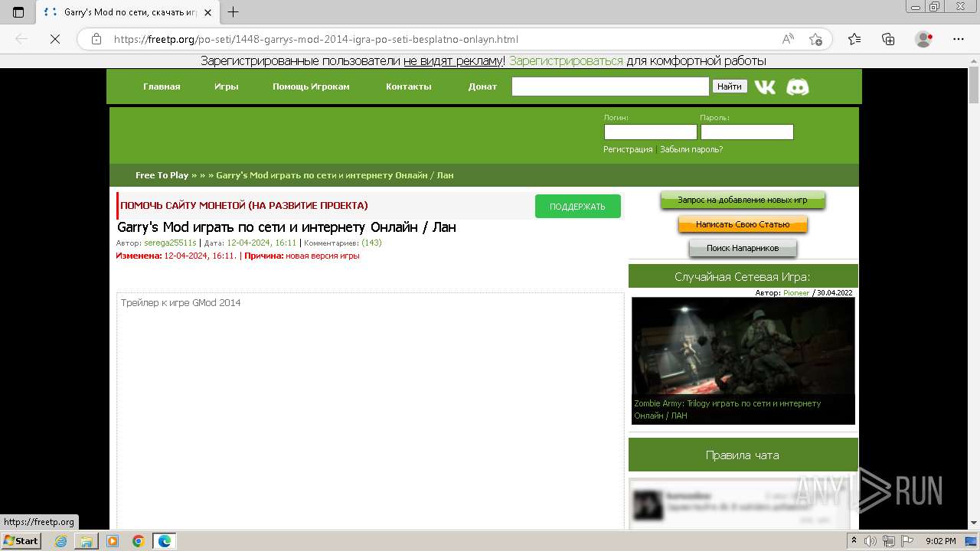Click the Правила чата header
Viewport: 980px width, 551px height.
pyautogui.click(x=743, y=455)
